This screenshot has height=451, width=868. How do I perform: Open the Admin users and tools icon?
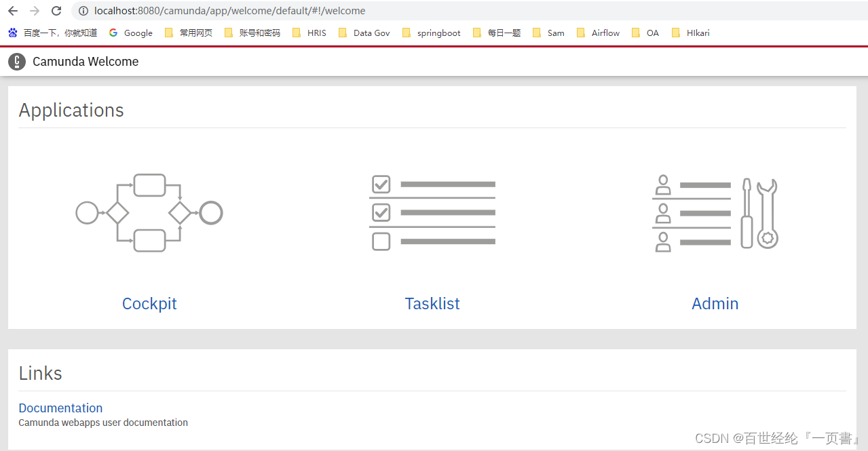[715, 213]
